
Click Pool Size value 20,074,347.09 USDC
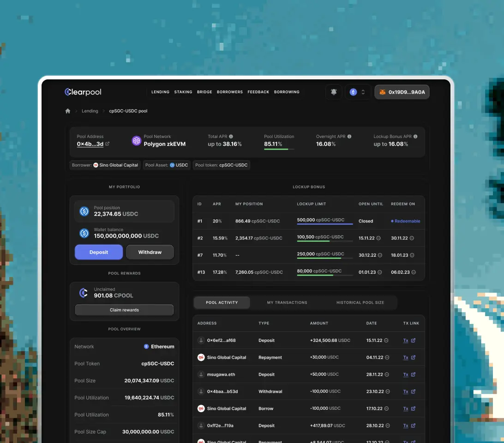pos(149,381)
